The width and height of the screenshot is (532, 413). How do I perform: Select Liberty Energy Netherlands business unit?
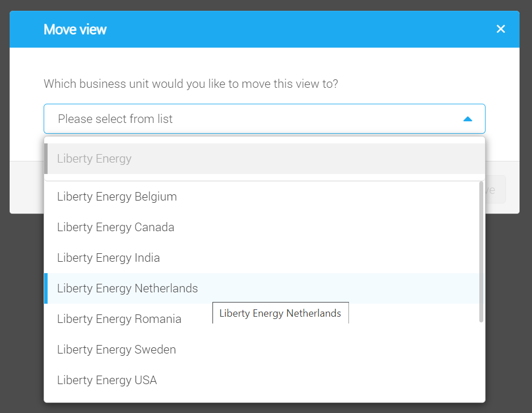[x=262, y=288]
